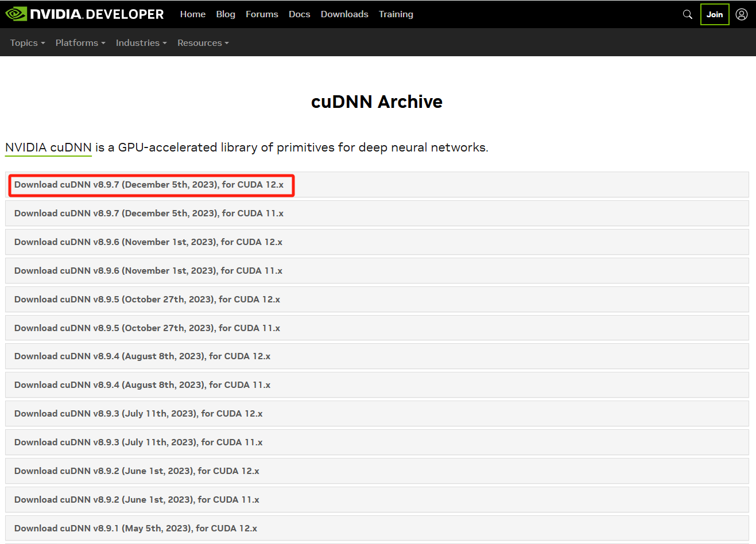Expand cuDNN v8.9.2 for CUDA 12.x
The image size is (756, 544).
pyautogui.click(x=377, y=471)
